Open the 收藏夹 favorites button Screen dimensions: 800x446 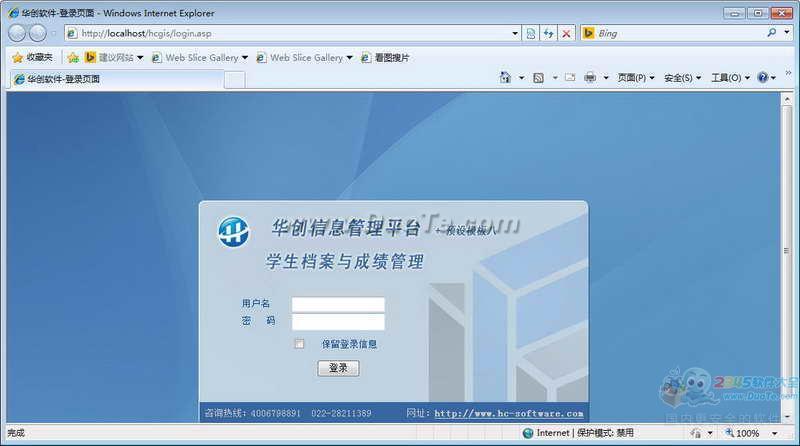[32, 58]
